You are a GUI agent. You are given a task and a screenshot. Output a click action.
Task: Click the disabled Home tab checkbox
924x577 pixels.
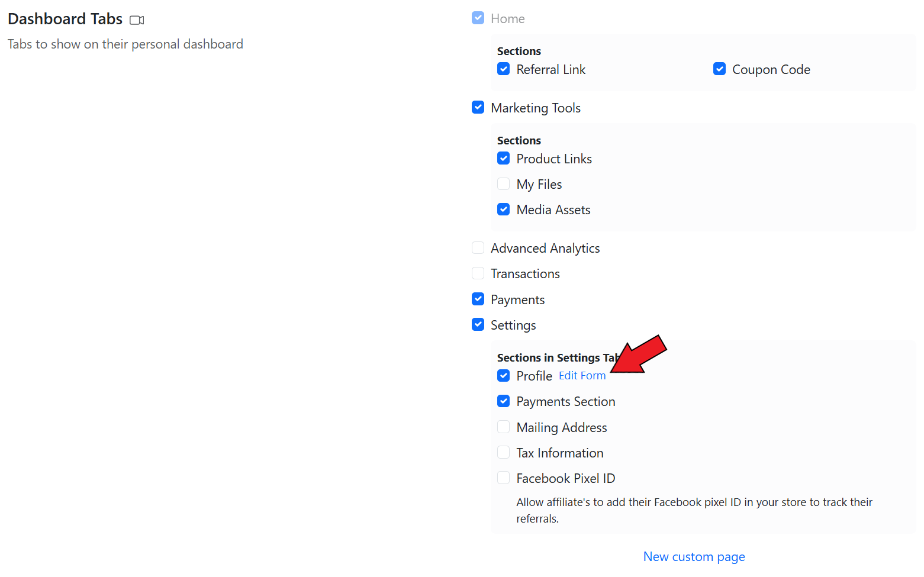(x=478, y=18)
